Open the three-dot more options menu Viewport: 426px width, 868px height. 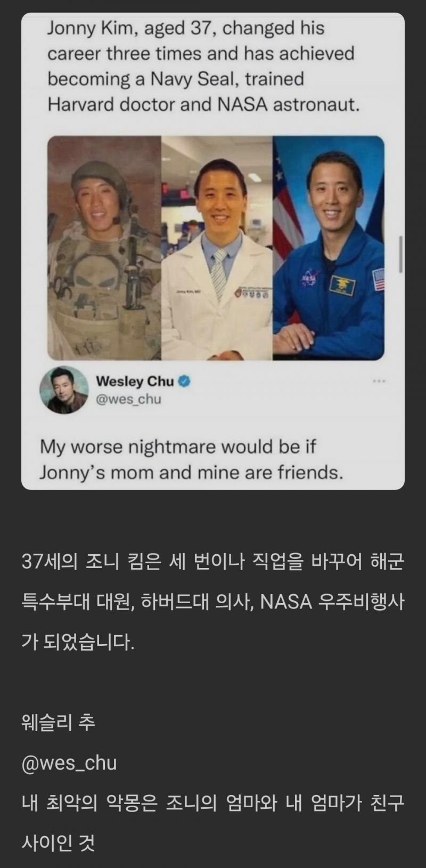click(379, 381)
